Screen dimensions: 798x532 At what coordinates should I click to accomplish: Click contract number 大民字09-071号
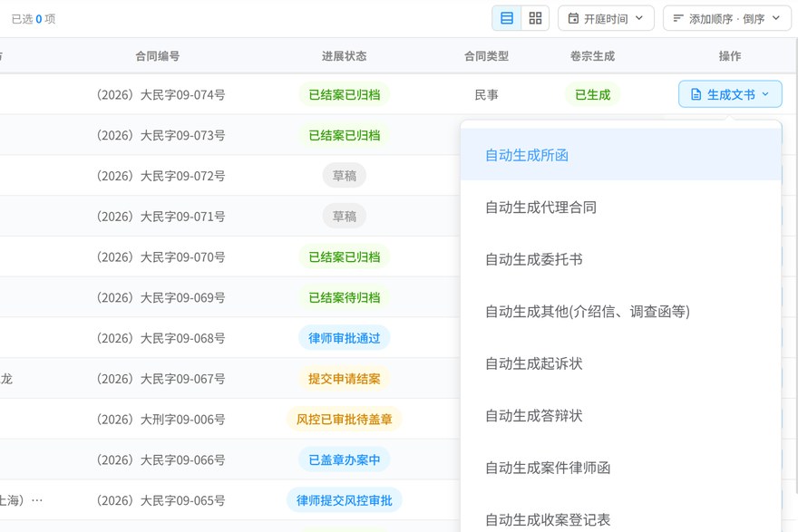click(x=161, y=217)
